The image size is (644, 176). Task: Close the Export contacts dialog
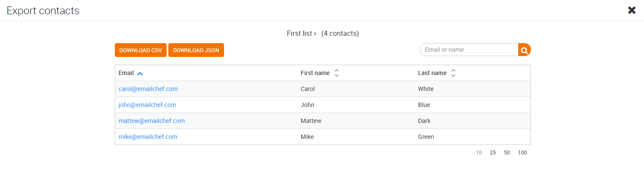click(632, 10)
